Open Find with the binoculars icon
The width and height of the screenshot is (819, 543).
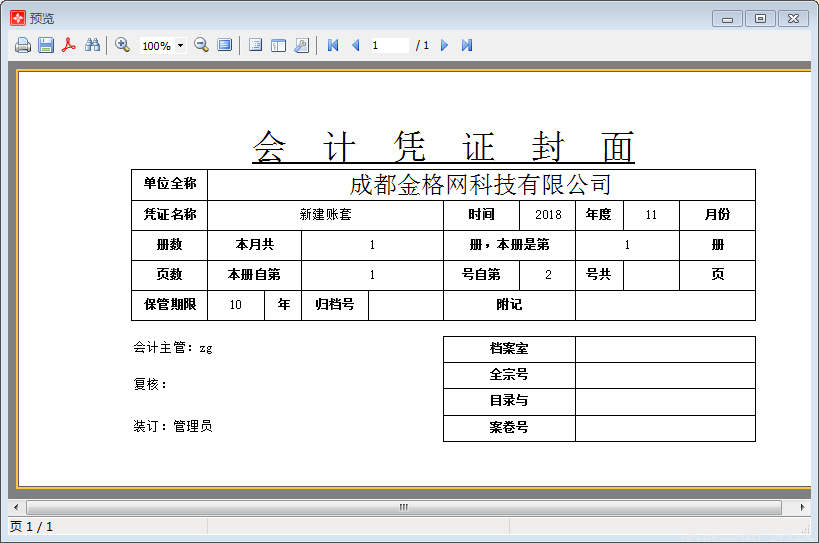tap(92, 45)
